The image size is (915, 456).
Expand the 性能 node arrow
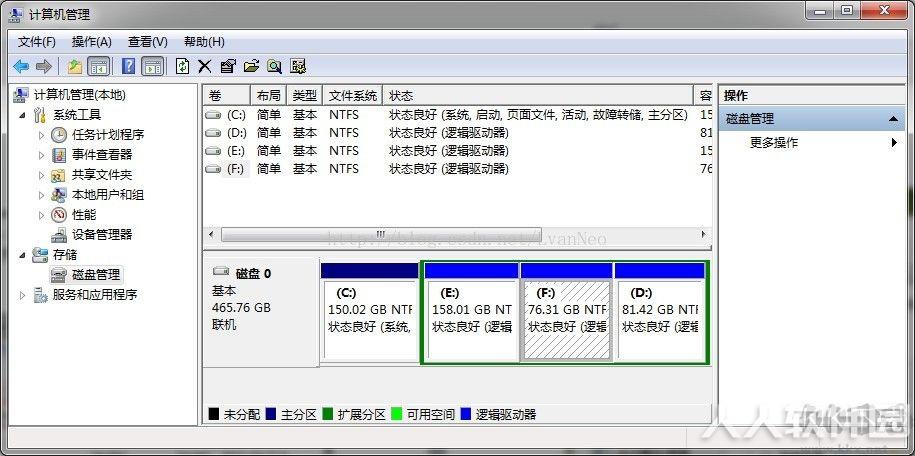pyautogui.click(x=41, y=215)
